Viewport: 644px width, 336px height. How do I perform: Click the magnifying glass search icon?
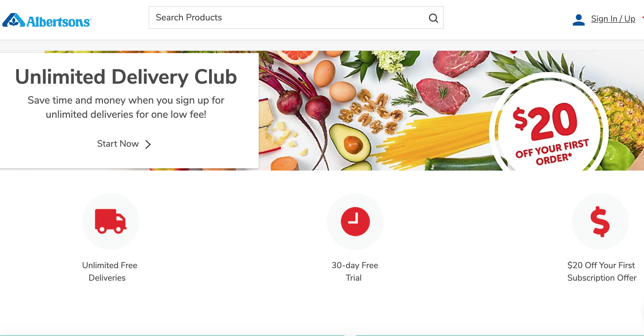[x=433, y=18]
